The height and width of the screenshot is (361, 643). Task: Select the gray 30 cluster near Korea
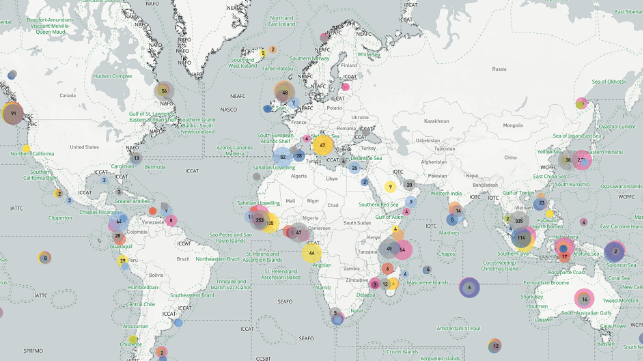click(568, 160)
